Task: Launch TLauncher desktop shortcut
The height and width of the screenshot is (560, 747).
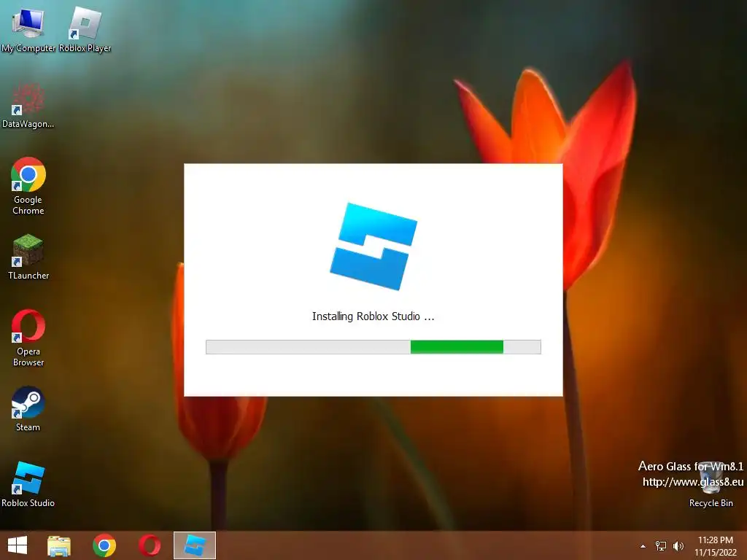Action: click(x=28, y=257)
